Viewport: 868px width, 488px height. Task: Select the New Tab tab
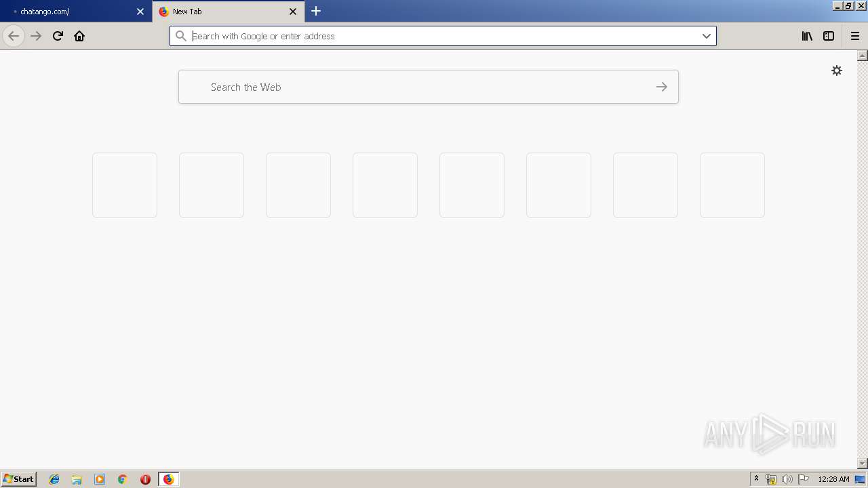[x=229, y=12]
